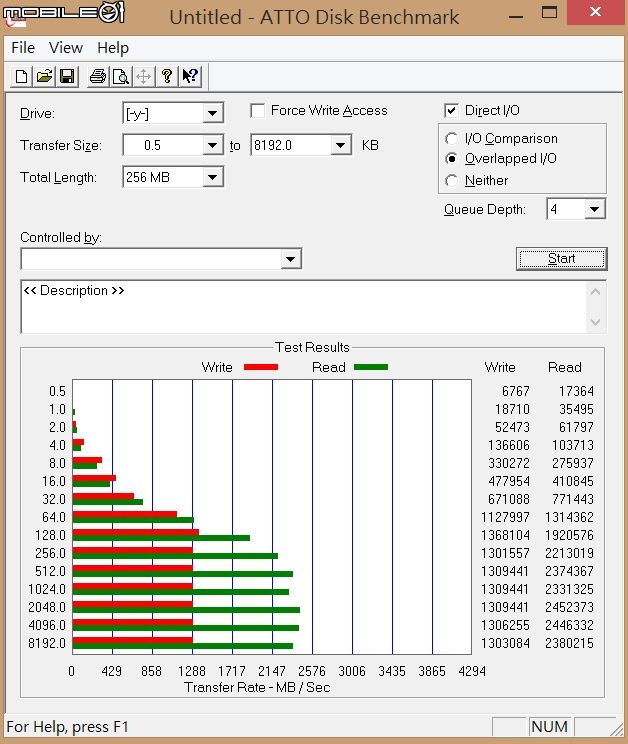628x744 pixels.
Task: Click the red Write legend swatch
Action: 261,367
